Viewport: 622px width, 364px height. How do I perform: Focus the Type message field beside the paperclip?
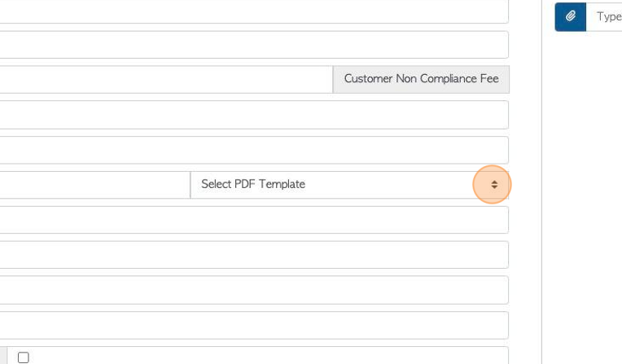(x=604, y=16)
